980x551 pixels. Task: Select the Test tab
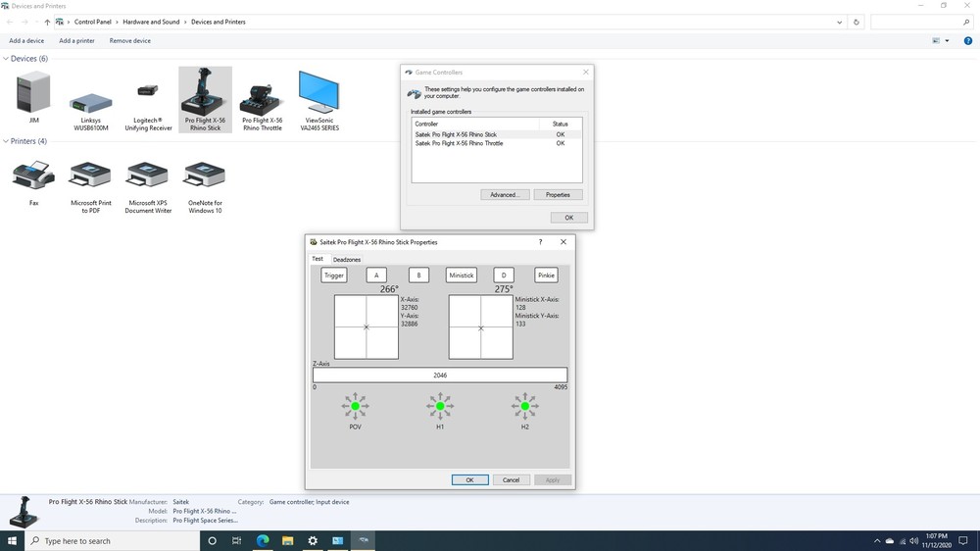point(318,258)
